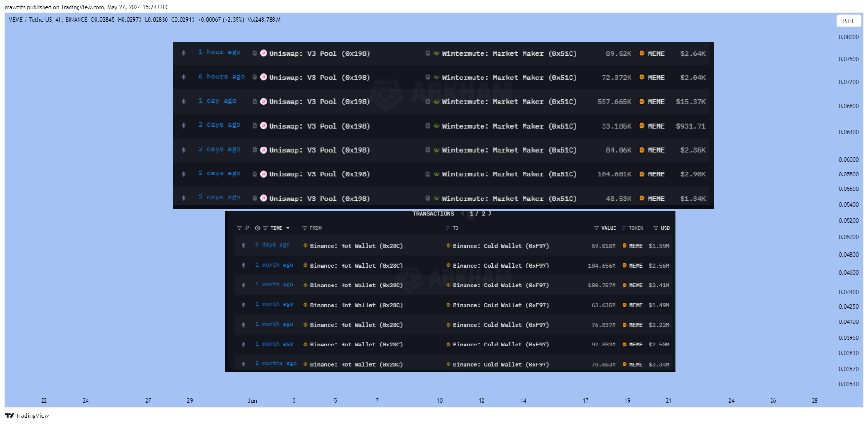Click the Wintermute logo in the 1 day ago row

[x=437, y=101]
